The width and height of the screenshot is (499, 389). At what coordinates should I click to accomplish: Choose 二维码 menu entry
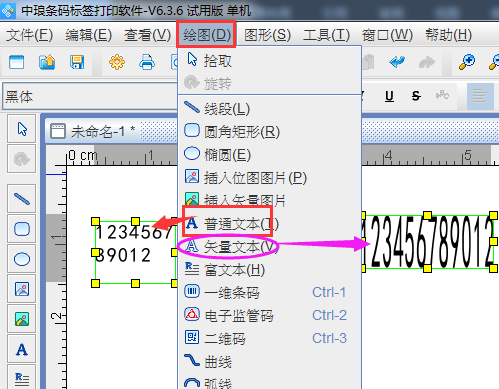(x=270, y=338)
